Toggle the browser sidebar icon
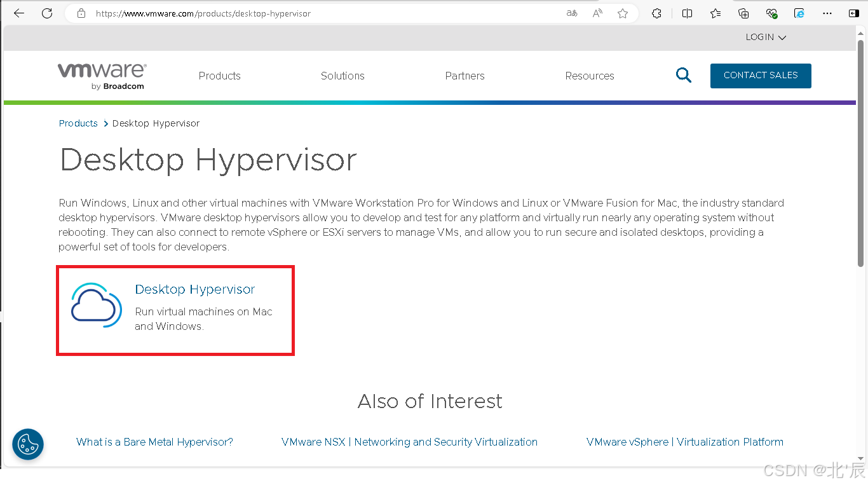The image size is (868, 485). click(x=854, y=13)
